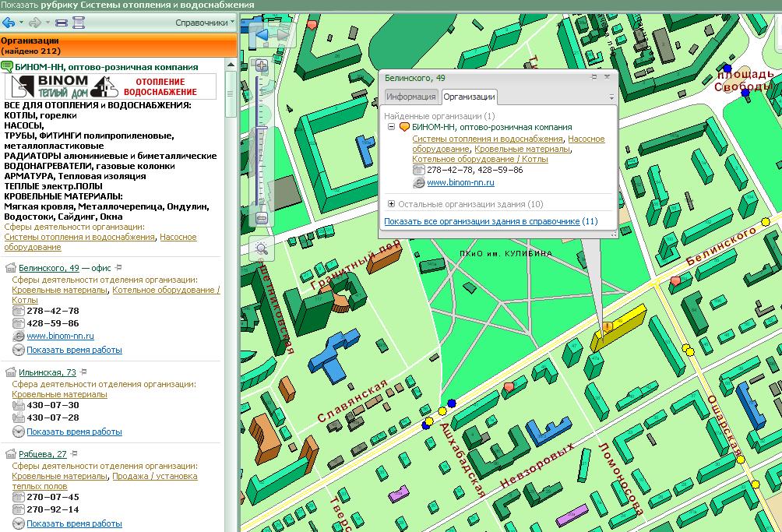Viewport: 782px width, 532px height.
Task: Click the fax icon beside 430-07-28
Action: tap(18, 417)
